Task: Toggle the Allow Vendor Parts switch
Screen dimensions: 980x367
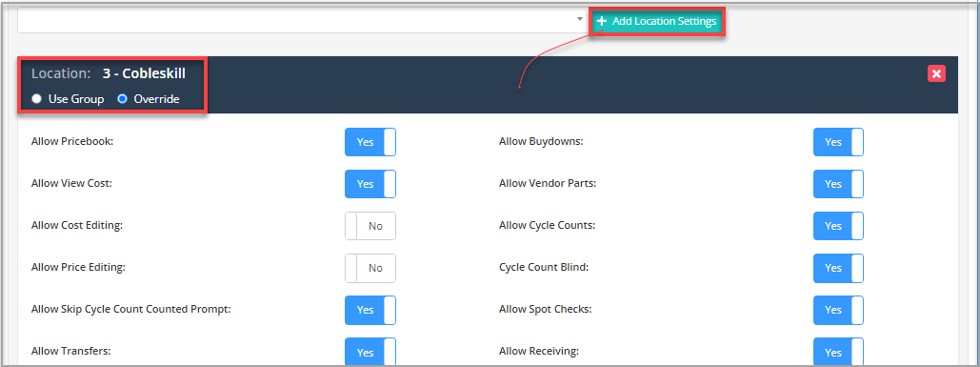Action: [838, 184]
